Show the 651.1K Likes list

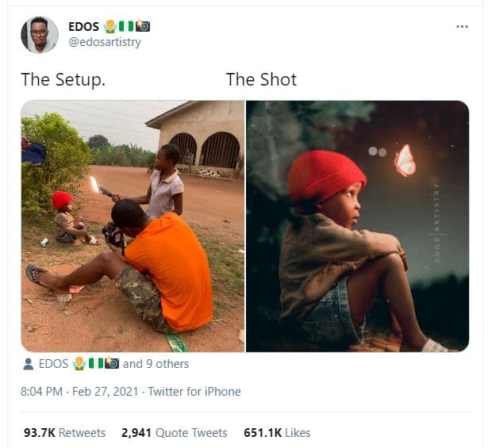point(277,433)
